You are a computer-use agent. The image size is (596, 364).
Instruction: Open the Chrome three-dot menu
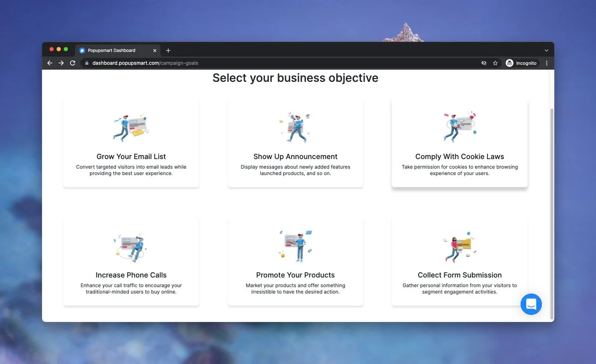click(547, 63)
